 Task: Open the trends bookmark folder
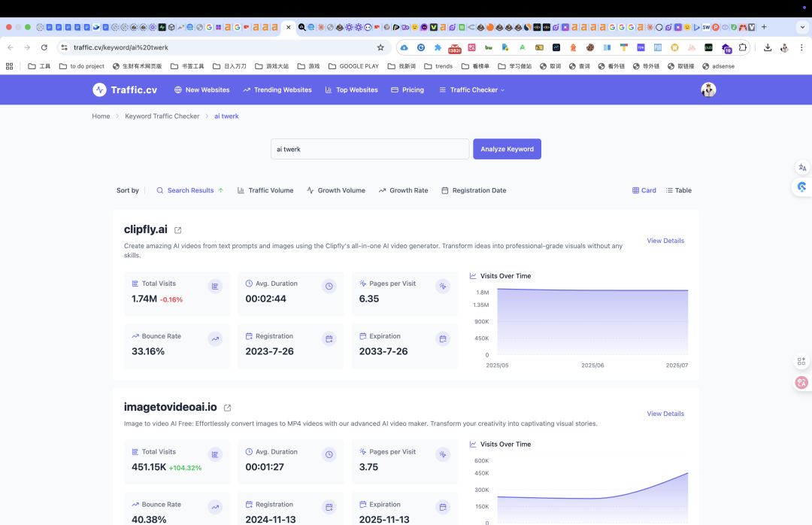pyautogui.click(x=438, y=66)
